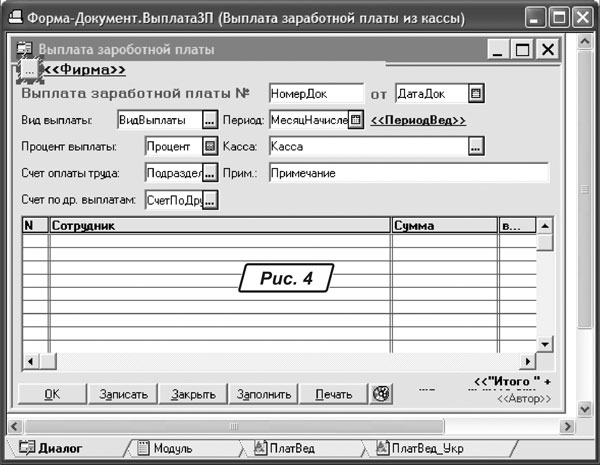This screenshot has height=465, width=600.
Task: Click the ПериодВед link
Action: (418, 121)
